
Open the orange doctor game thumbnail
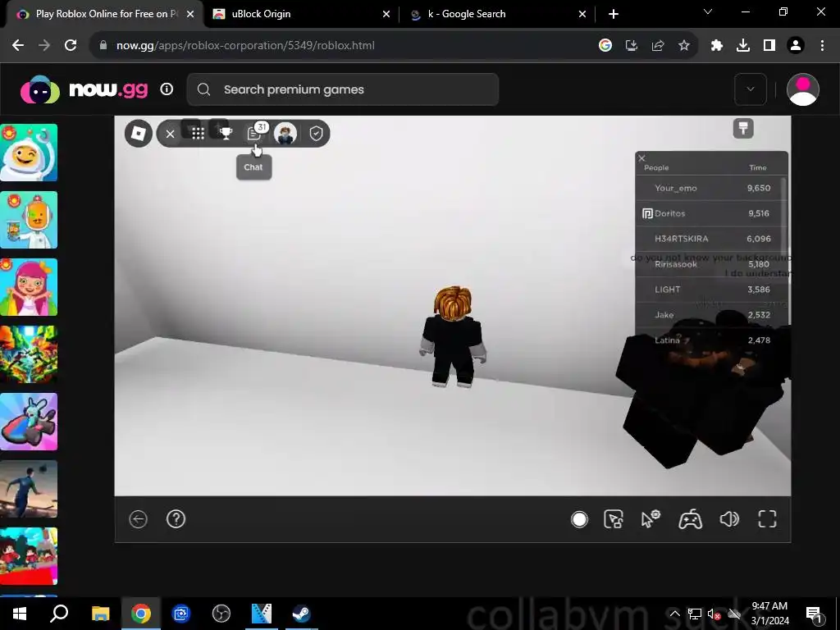[29, 220]
